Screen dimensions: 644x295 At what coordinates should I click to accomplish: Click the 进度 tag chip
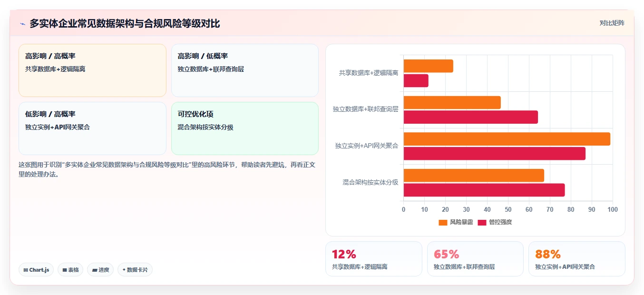coord(100,270)
